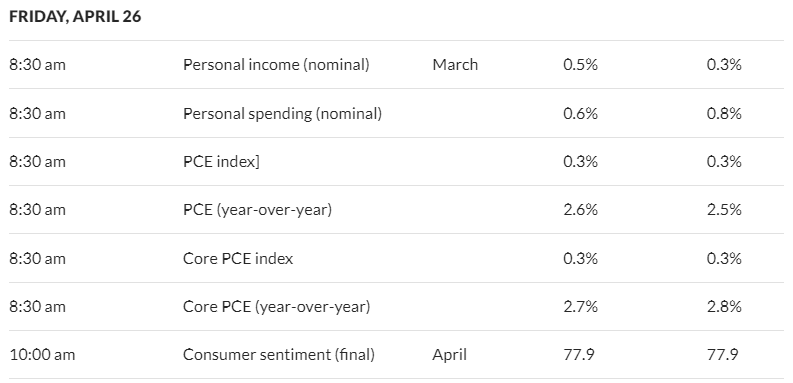The image size is (793, 383).
Task: Click Consumer sentiment (final) report name
Action: point(279,355)
